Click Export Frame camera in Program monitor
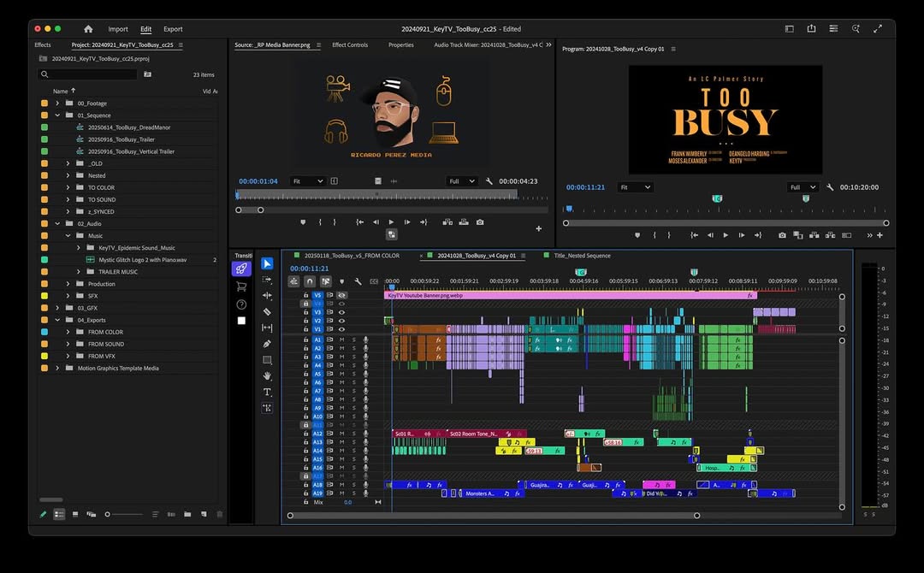The width and height of the screenshot is (924, 573). click(782, 235)
